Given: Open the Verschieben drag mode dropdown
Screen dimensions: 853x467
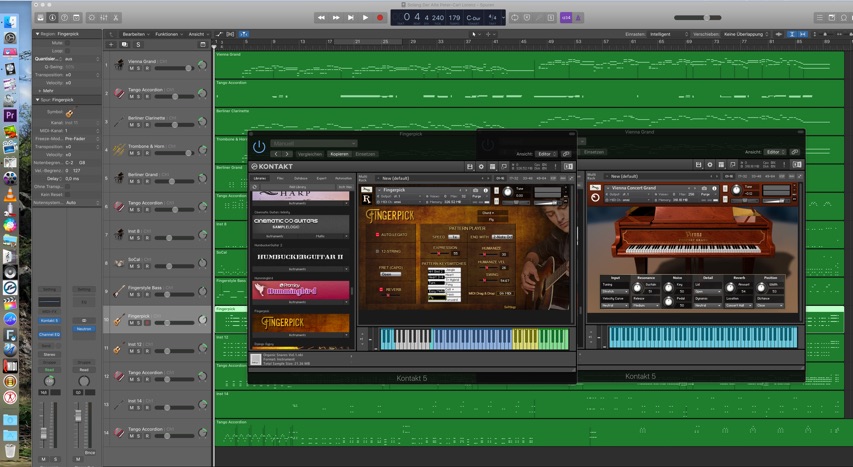Looking at the screenshot, I should [745, 34].
